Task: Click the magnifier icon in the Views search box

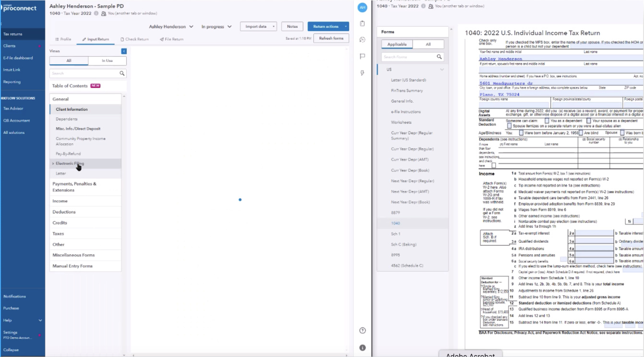Action: pos(122,73)
